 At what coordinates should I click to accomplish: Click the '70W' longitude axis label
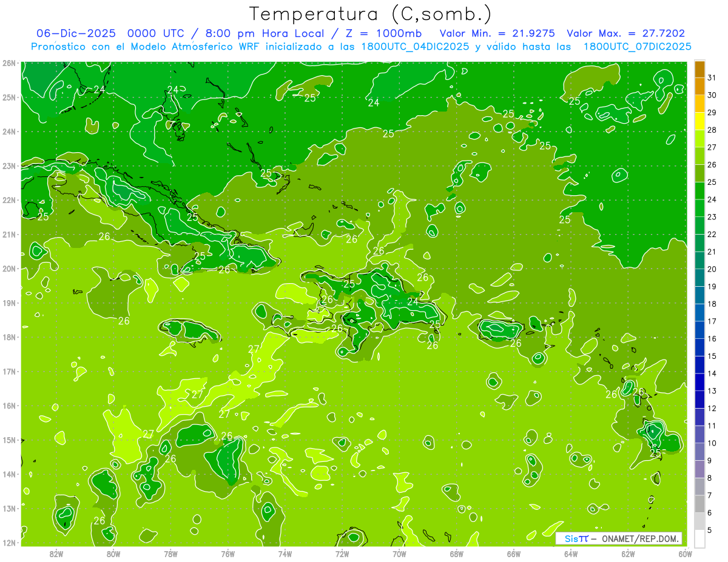click(x=399, y=554)
